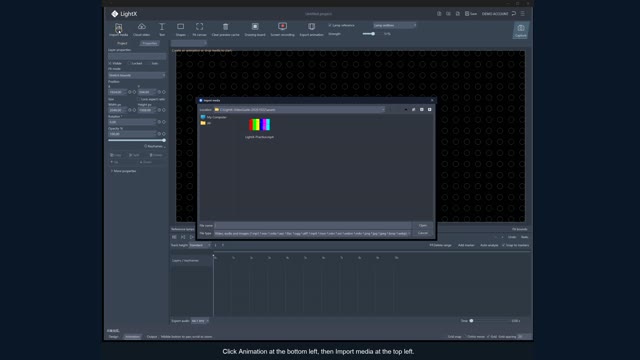Click Auto analyze in the timeline toolbar
This screenshot has width=640, height=360.
[489, 245]
